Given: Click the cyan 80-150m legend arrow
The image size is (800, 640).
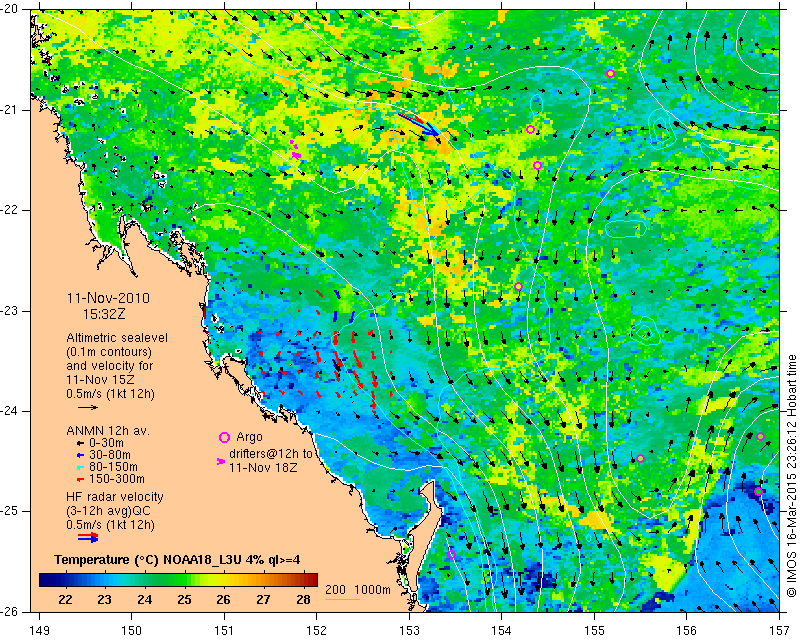Looking at the screenshot, I should [80, 467].
